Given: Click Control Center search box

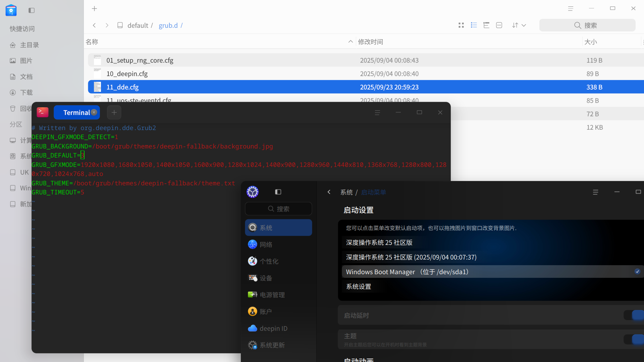Looking at the screenshot, I should pos(278,209).
